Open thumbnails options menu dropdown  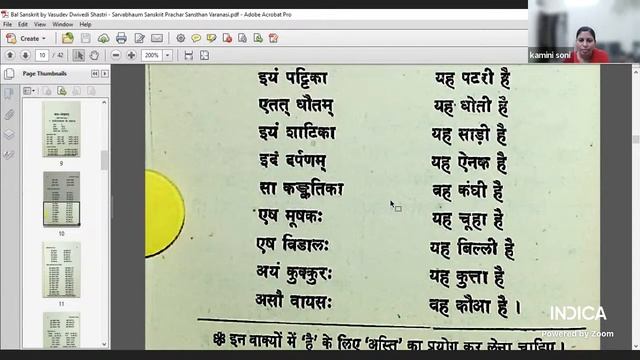(x=29, y=91)
